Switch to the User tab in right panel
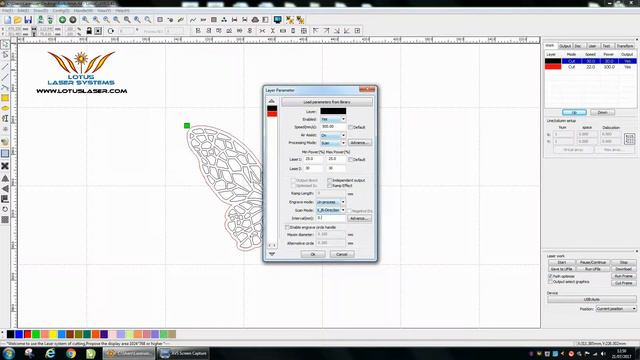This screenshot has height=360, width=640. coord(593,46)
